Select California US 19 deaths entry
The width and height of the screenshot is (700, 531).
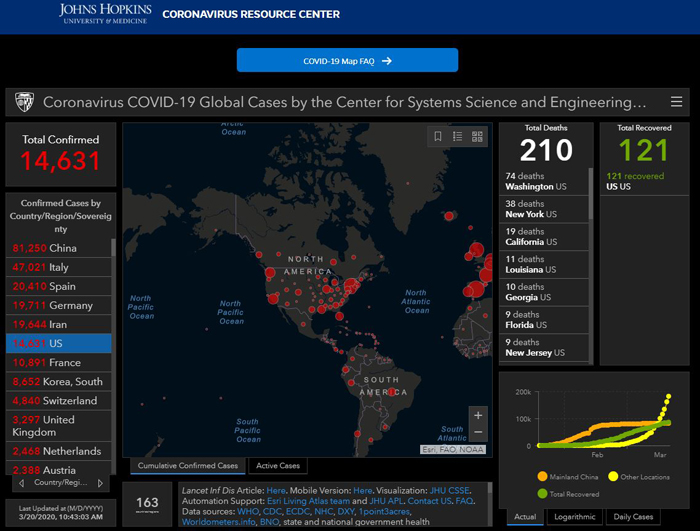[544, 237]
